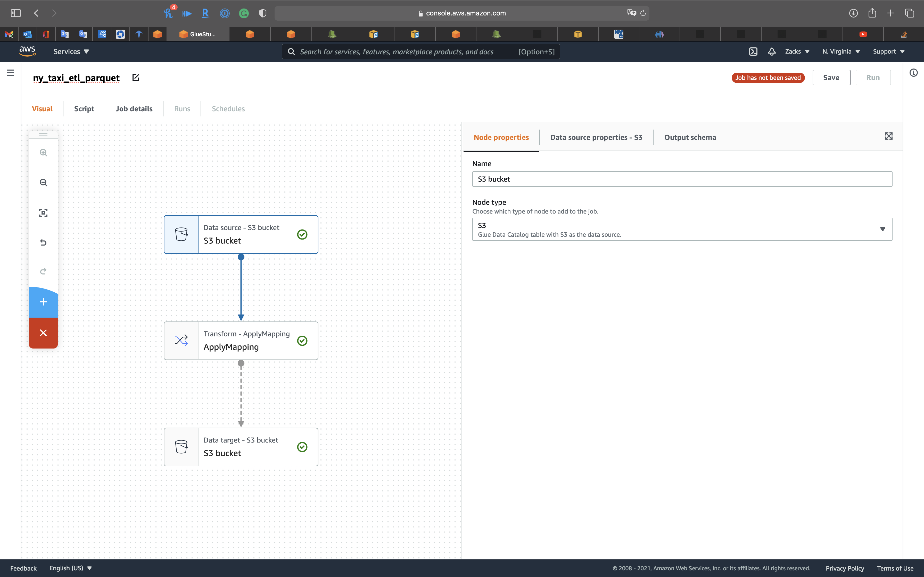Open AWS CloudShell icon in header

pyautogui.click(x=753, y=52)
